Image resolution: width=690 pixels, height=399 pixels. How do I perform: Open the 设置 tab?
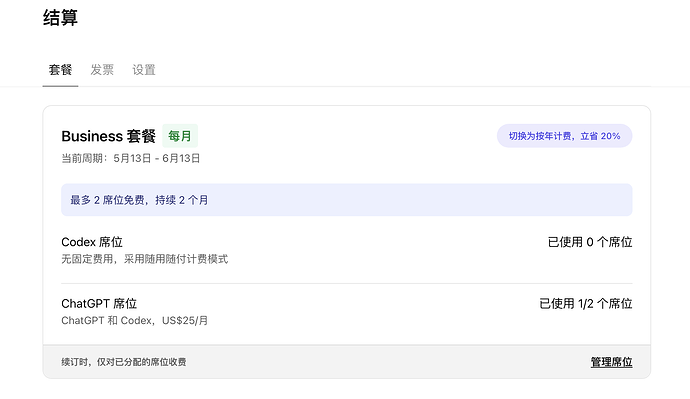[x=144, y=70]
